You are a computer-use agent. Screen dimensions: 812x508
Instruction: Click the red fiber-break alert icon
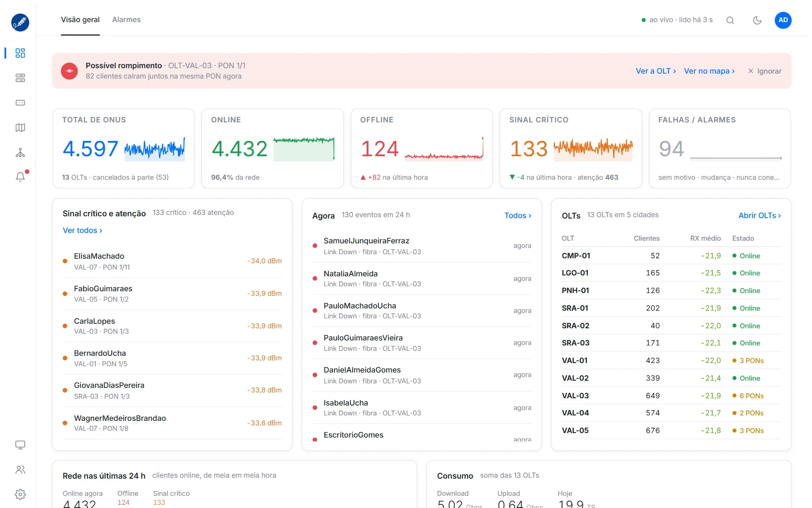click(x=69, y=71)
